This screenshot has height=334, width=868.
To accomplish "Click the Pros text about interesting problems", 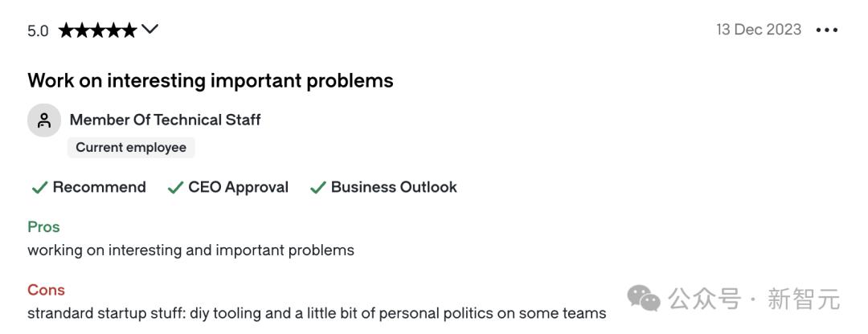I will click(x=190, y=250).
